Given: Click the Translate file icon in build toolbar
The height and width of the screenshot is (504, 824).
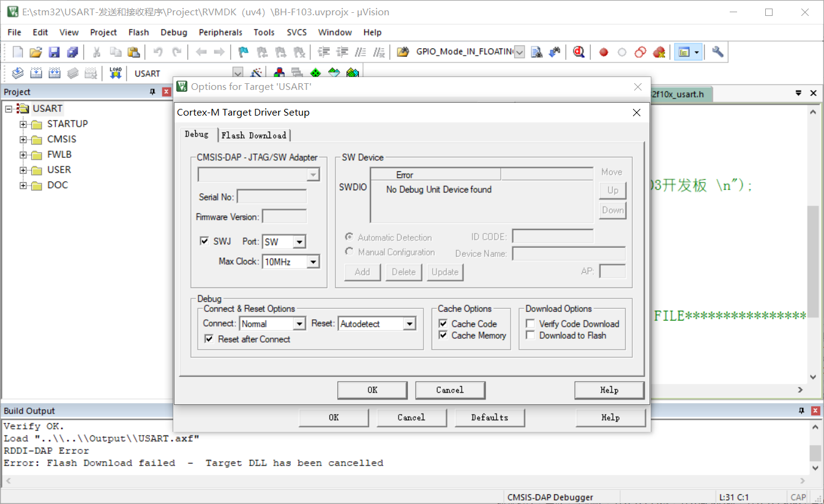Looking at the screenshot, I should pos(18,73).
